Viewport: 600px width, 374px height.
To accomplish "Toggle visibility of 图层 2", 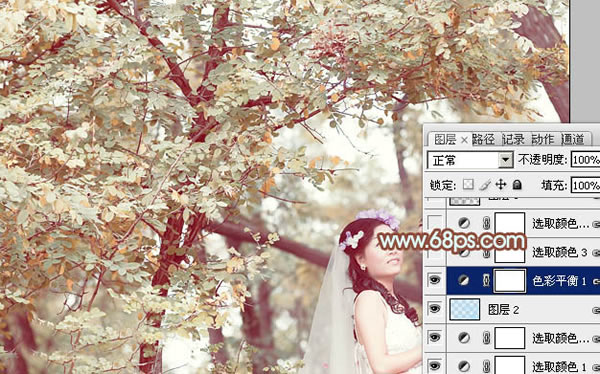I will [434, 309].
